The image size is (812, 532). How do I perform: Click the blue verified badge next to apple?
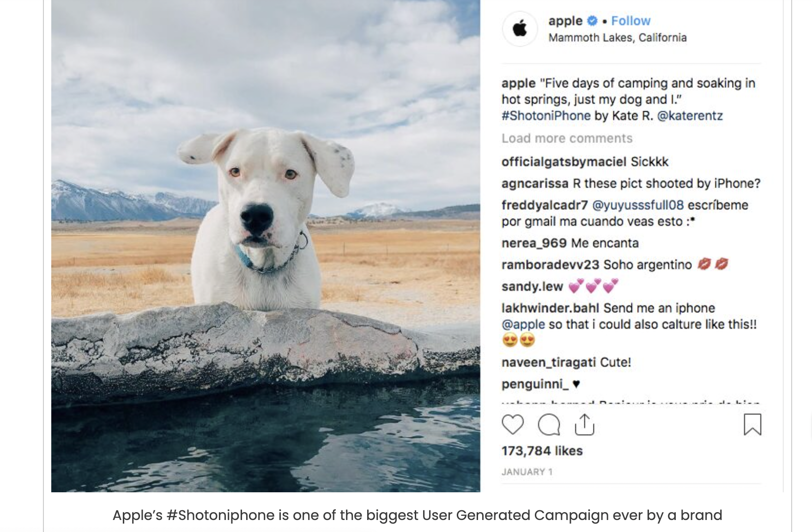point(592,21)
